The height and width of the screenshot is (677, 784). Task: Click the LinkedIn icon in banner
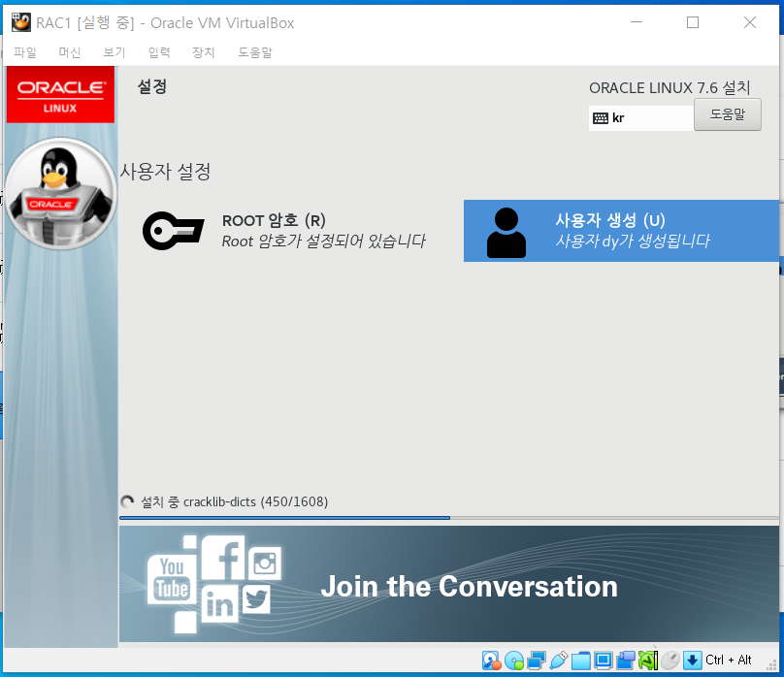click(x=219, y=603)
